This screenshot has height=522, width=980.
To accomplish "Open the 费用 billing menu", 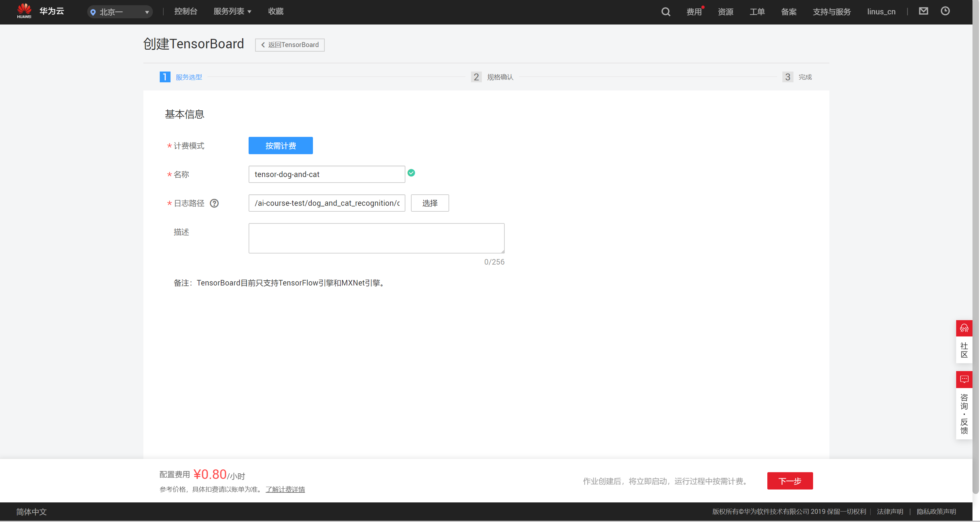I will coord(694,12).
